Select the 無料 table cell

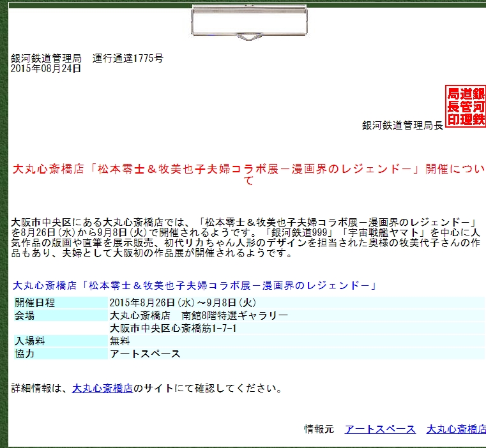coord(296,341)
